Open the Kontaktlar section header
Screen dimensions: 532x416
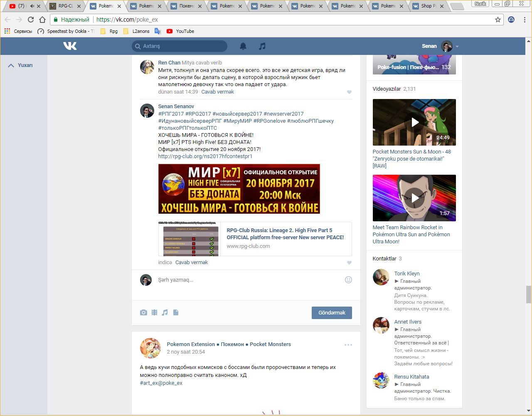(384, 259)
